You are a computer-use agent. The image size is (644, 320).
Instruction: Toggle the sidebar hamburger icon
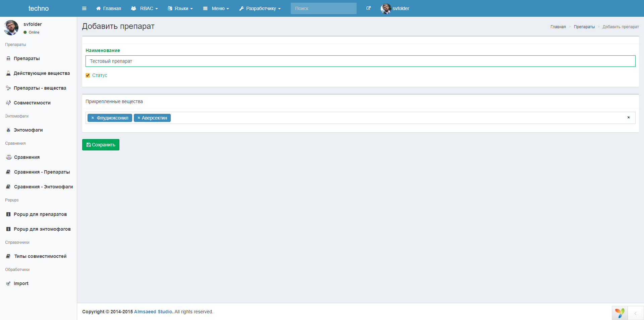pos(84,8)
